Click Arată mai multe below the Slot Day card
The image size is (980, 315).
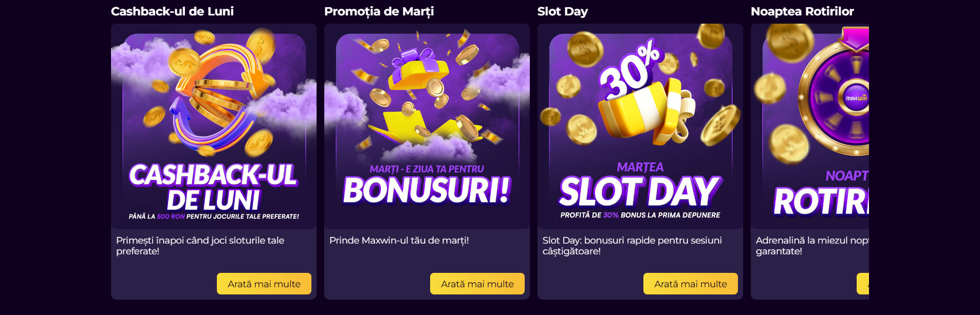point(690,283)
